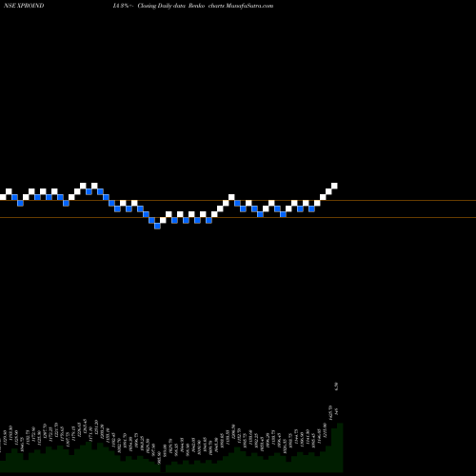This screenshot has height=476, width=476.
Task: Click the upper orange horizontal level line
Action: pyautogui.click(x=238, y=201)
